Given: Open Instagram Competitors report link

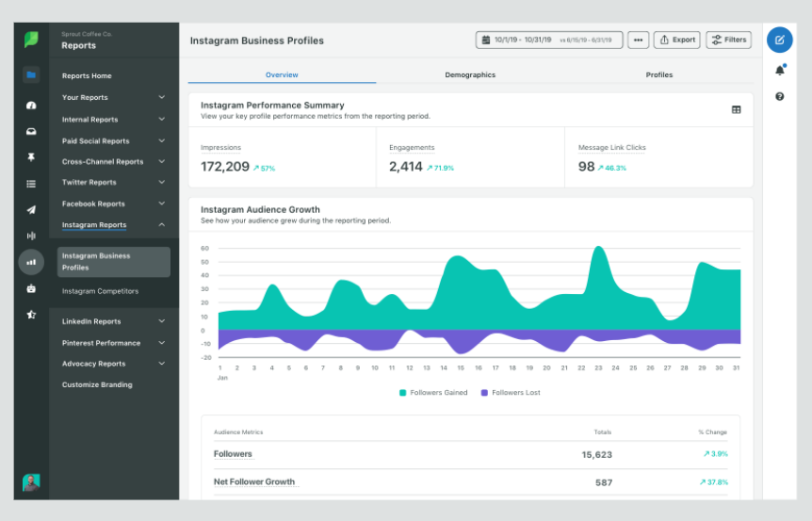Looking at the screenshot, I should (x=101, y=291).
